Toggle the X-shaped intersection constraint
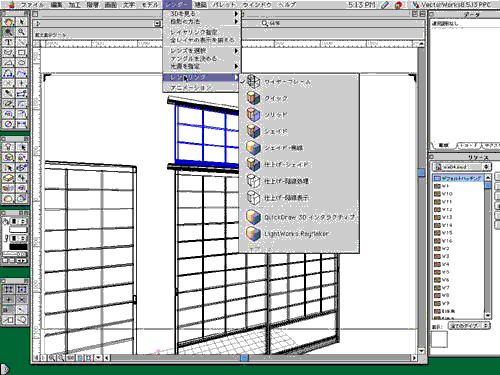 tap(21, 300)
